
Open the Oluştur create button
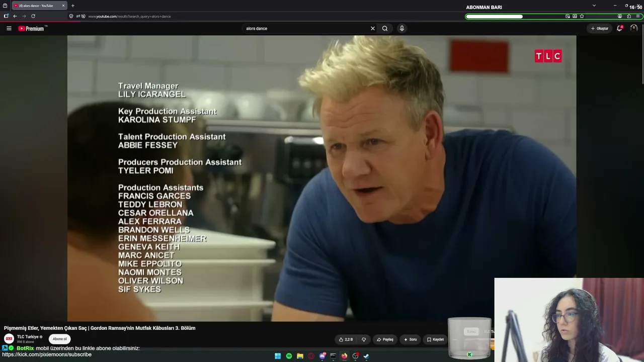[600, 29]
